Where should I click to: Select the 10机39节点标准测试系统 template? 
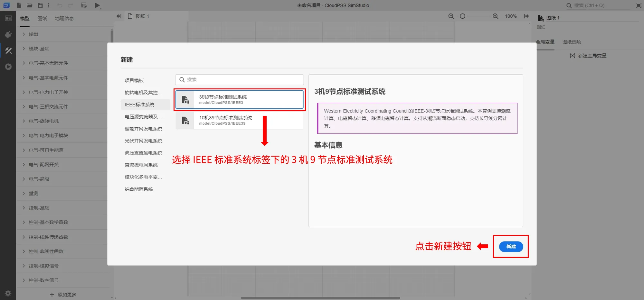pos(239,121)
